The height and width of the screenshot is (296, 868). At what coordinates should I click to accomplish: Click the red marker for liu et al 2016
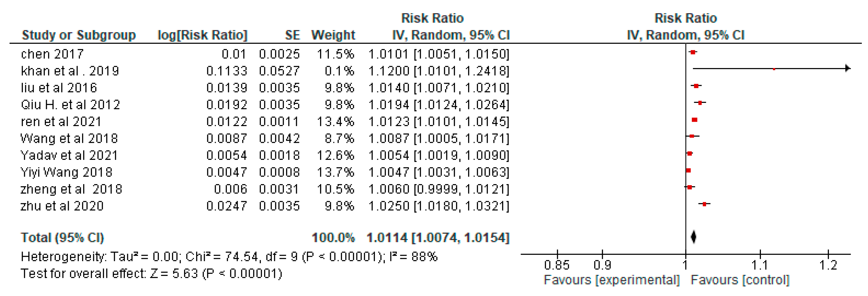click(x=696, y=86)
